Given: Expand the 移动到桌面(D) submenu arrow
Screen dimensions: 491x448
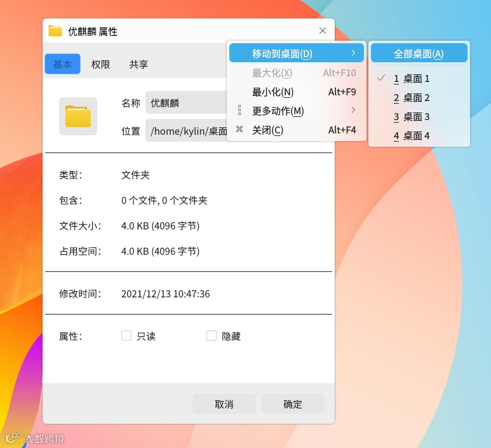Looking at the screenshot, I should (353, 53).
